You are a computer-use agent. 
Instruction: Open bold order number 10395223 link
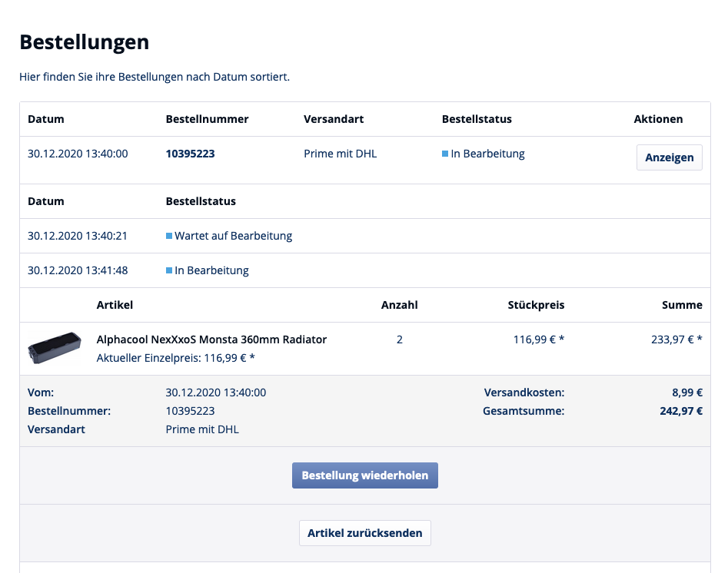point(190,154)
